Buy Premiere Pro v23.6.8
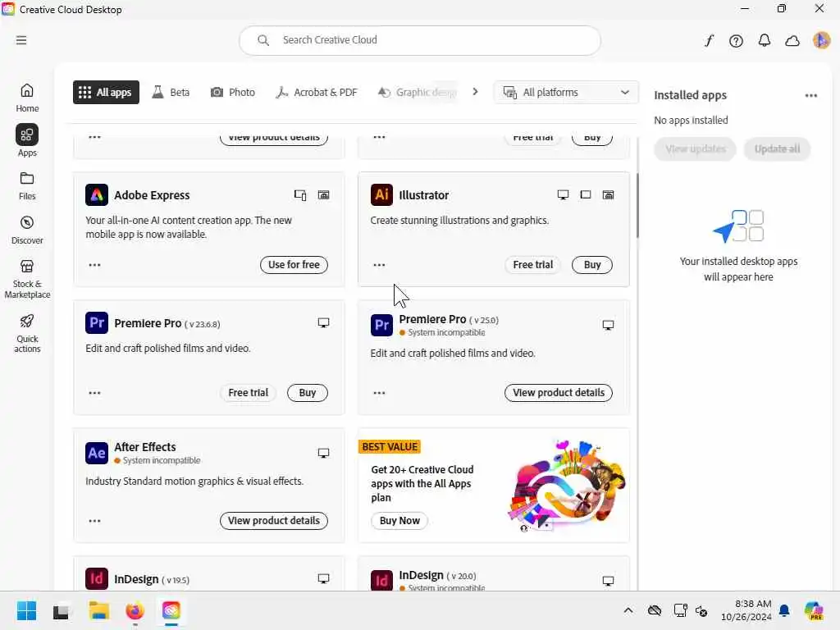 [308, 393]
